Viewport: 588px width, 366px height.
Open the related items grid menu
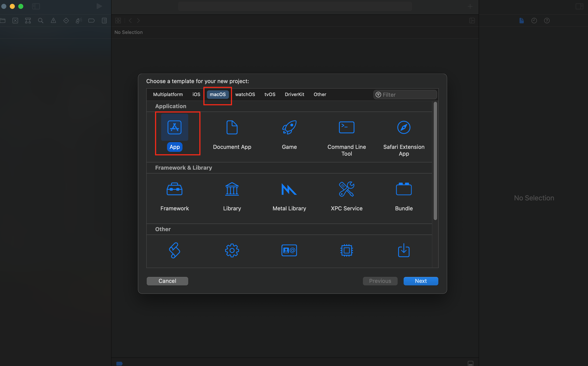pos(118,21)
